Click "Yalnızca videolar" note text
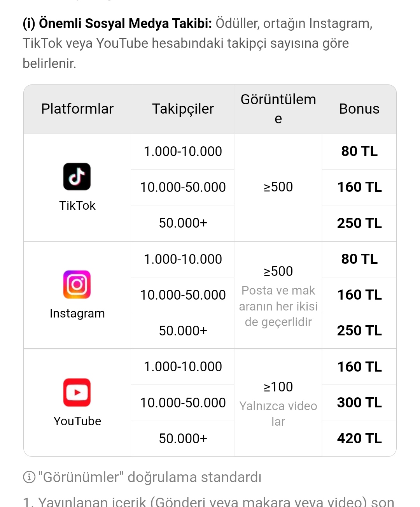 (278, 414)
